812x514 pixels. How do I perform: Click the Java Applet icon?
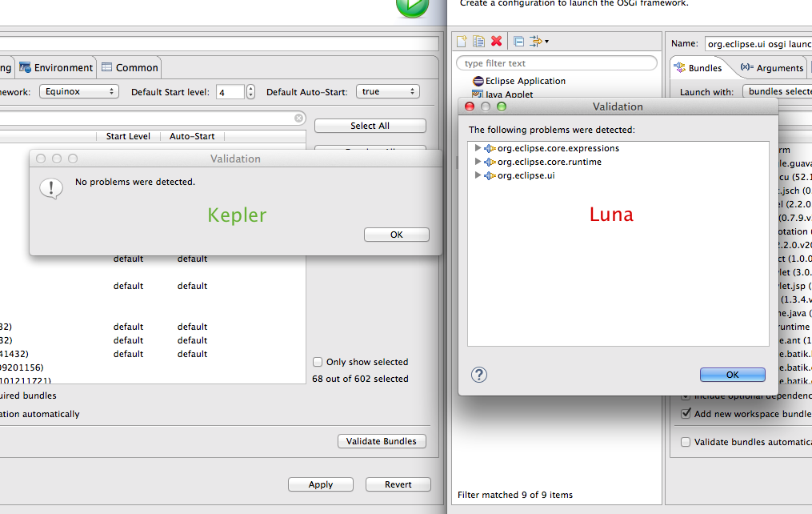tap(478, 94)
